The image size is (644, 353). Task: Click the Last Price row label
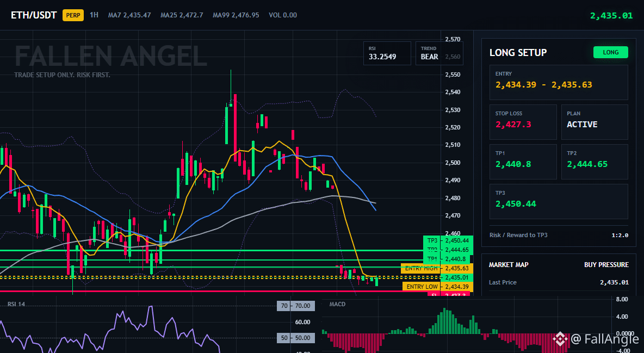503,282
